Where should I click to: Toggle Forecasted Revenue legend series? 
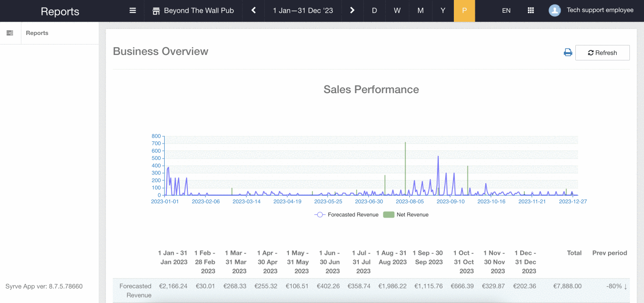347,215
